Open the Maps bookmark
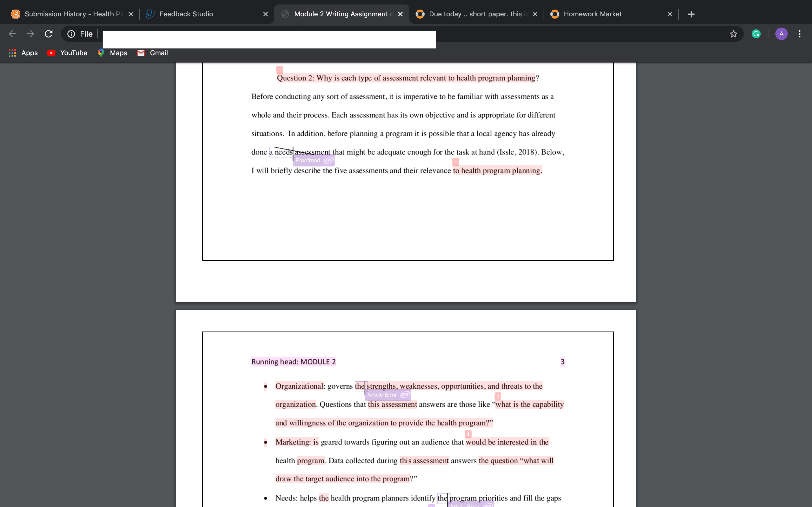The height and width of the screenshot is (507, 812). click(x=112, y=53)
